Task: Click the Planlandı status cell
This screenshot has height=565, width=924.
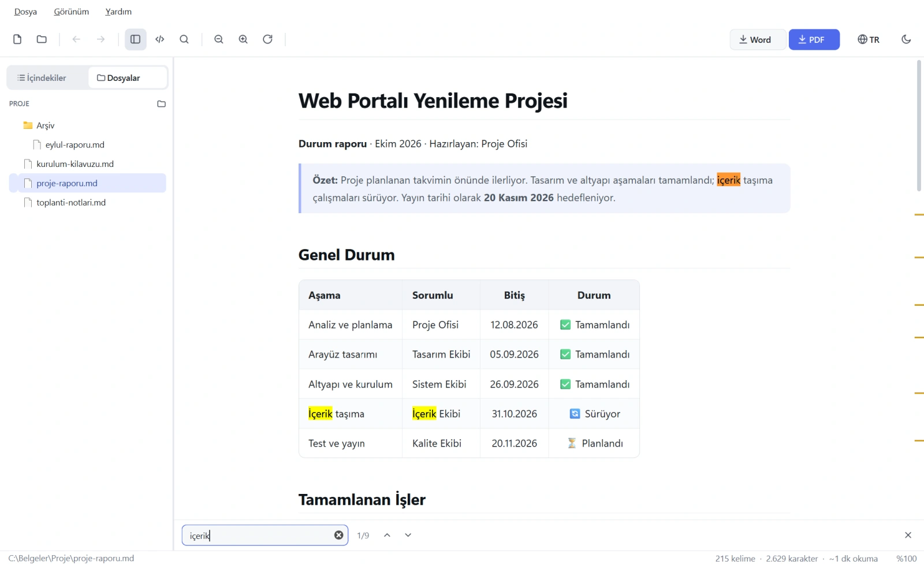Action: pyautogui.click(x=594, y=443)
